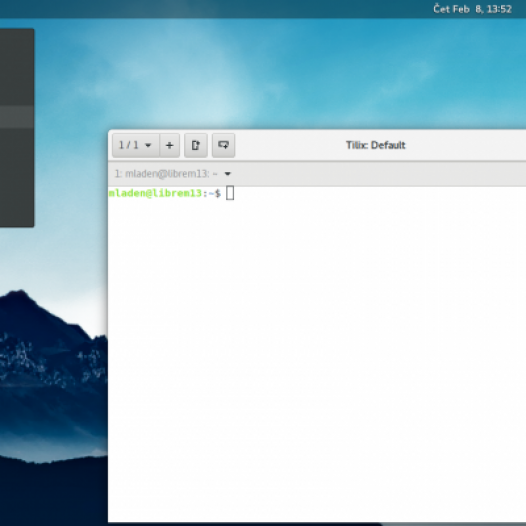Viewport: 526px width, 526px height.
Task: Click the lower area of dark side panel
Action: coord(17,178)
